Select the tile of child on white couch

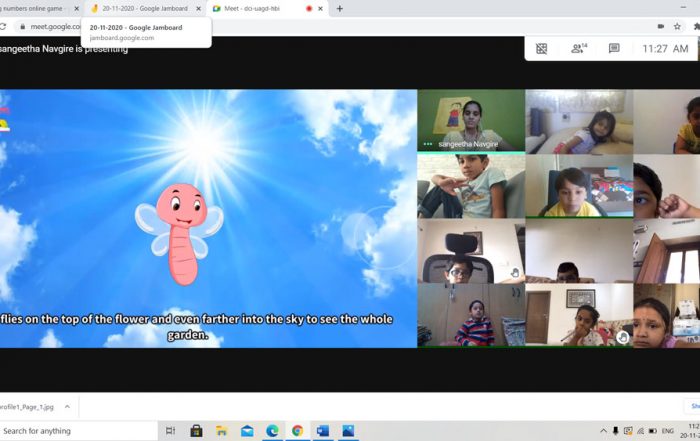(x=579, y=121)
